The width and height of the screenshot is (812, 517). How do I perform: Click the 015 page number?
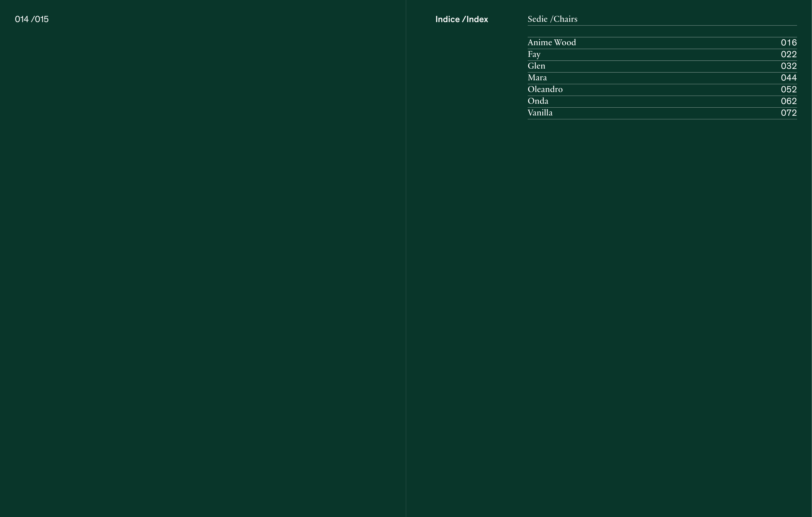[42, 19]
